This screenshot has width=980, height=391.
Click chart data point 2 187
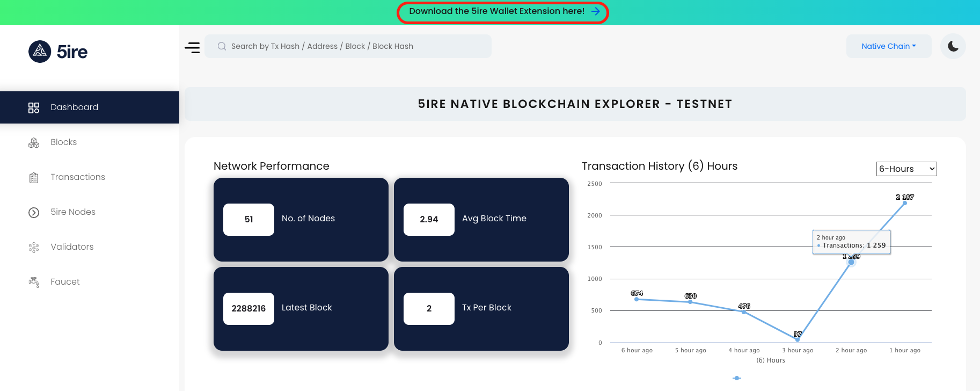pyautogui.click(x=905, y=203)
